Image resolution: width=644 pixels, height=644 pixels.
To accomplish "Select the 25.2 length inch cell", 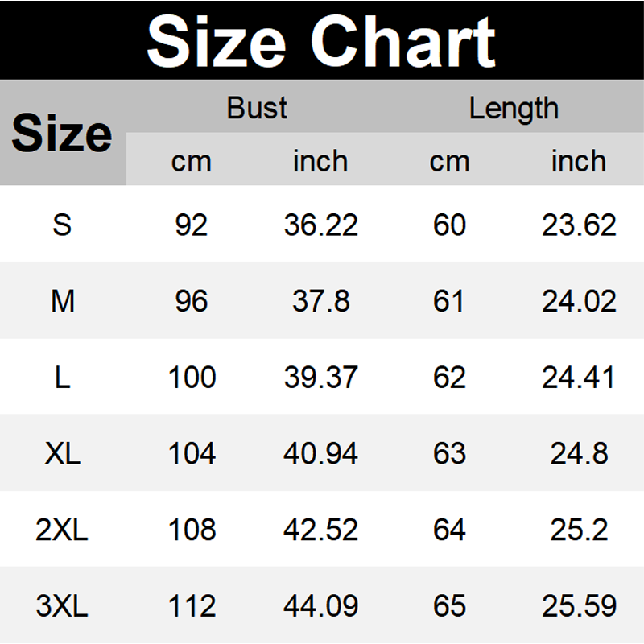I will tap(578, 530).
